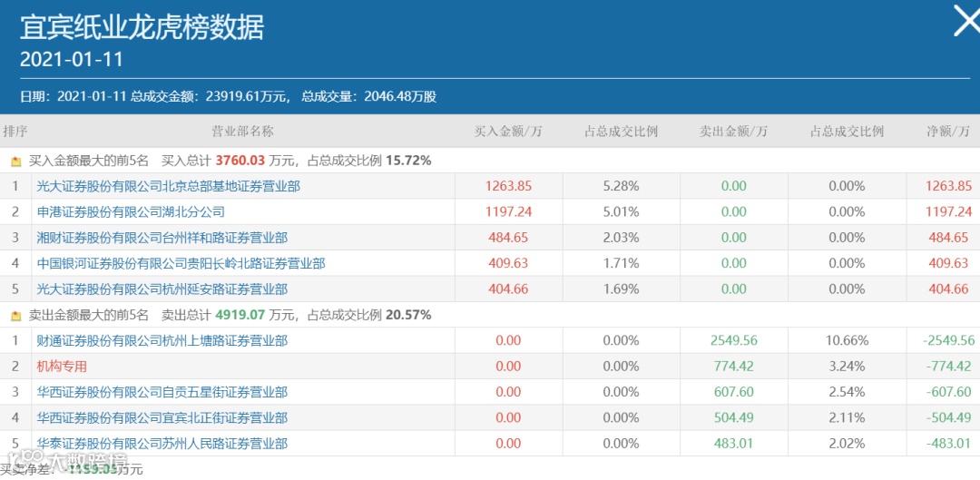Select sell amount 2549.56 in 卖出金额 column
980x480 pixels.
coord(734,340)
